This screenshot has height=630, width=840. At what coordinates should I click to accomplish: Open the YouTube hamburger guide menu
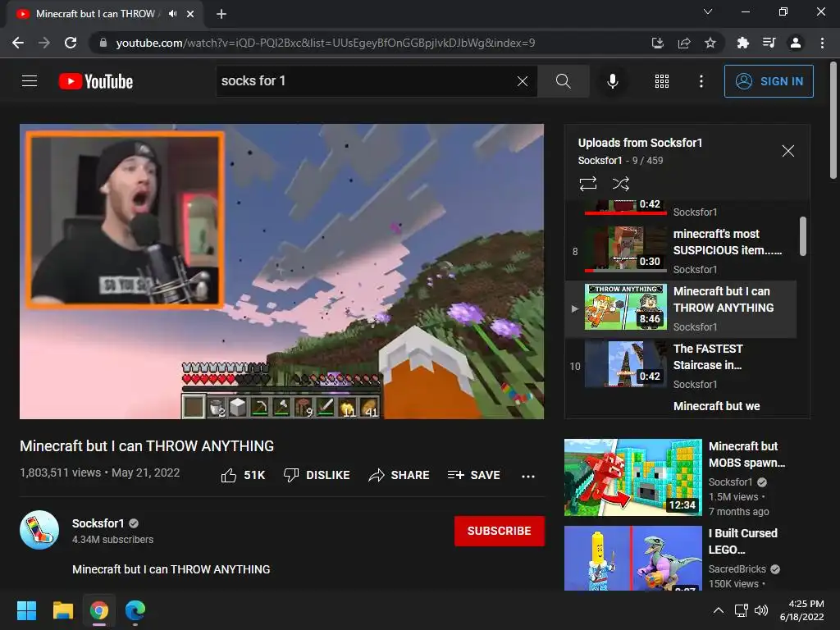click(x=30, y=81)
